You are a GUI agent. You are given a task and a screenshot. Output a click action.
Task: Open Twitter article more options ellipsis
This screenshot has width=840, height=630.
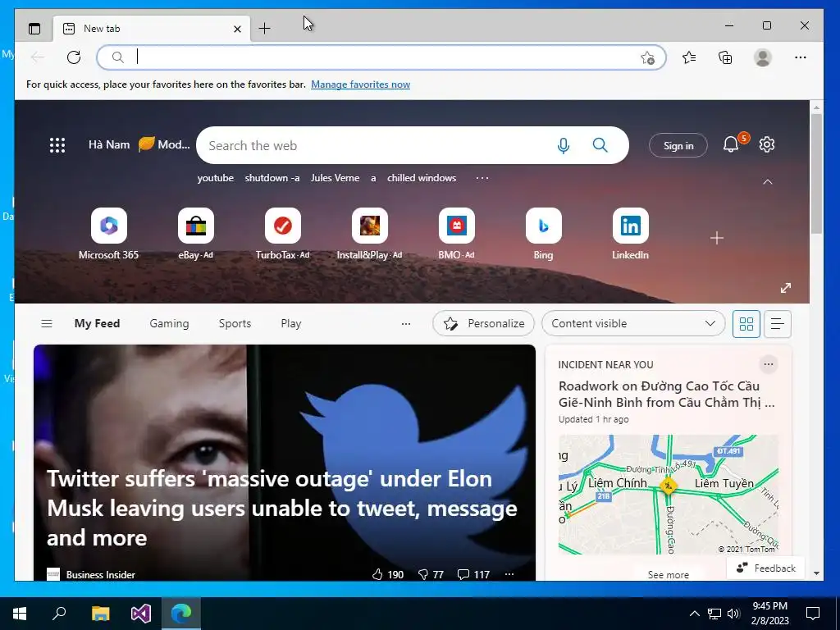coord(509,574)
